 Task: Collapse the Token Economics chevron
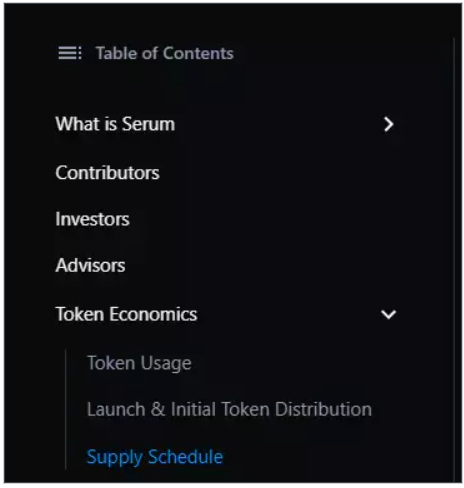[x=388, y=314]
